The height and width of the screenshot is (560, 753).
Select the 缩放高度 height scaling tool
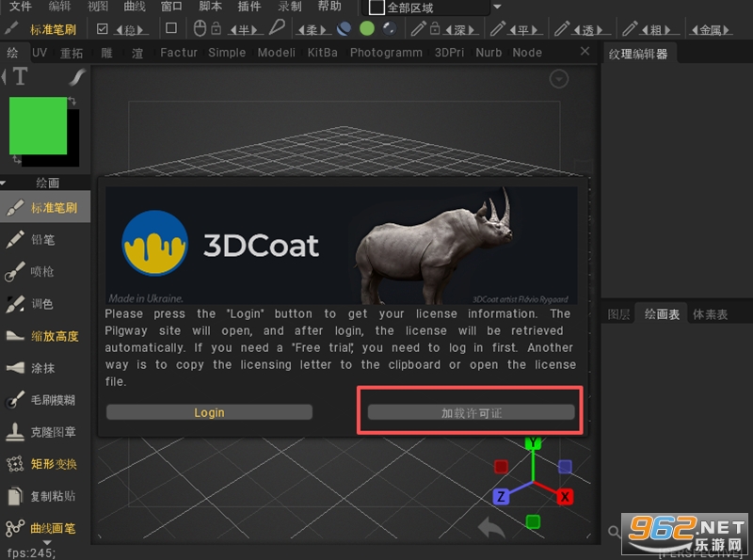[x=44, y=336]
